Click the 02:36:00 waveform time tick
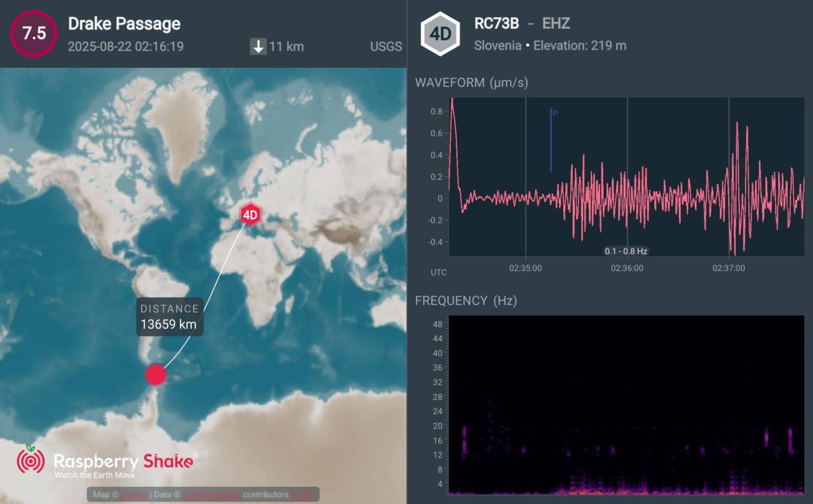 627,268
